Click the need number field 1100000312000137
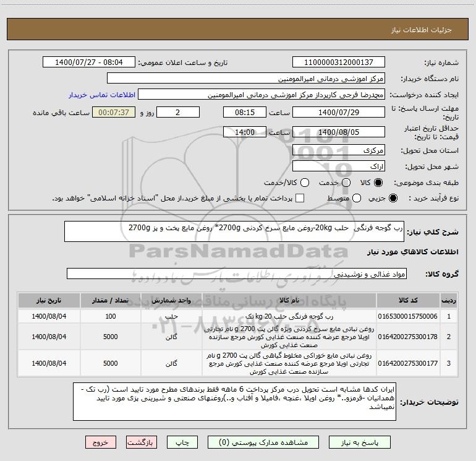The image size is (476, 461). 339,62
